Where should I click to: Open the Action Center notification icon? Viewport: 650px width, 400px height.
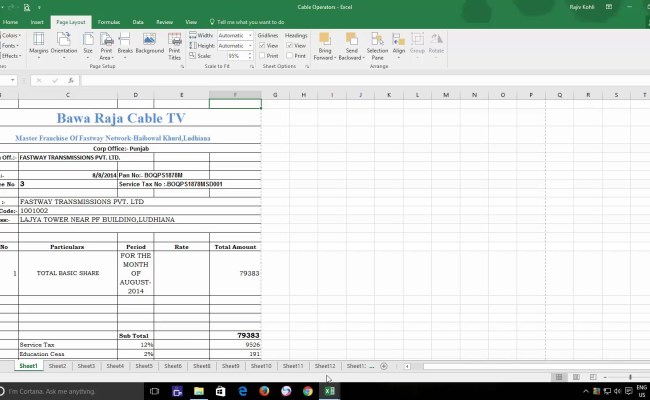click(628, 391)
